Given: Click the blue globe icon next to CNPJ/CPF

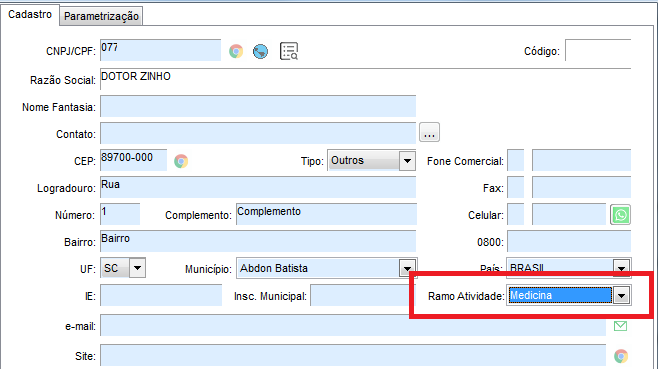Looking at the screenshot, I should (260, 51).
